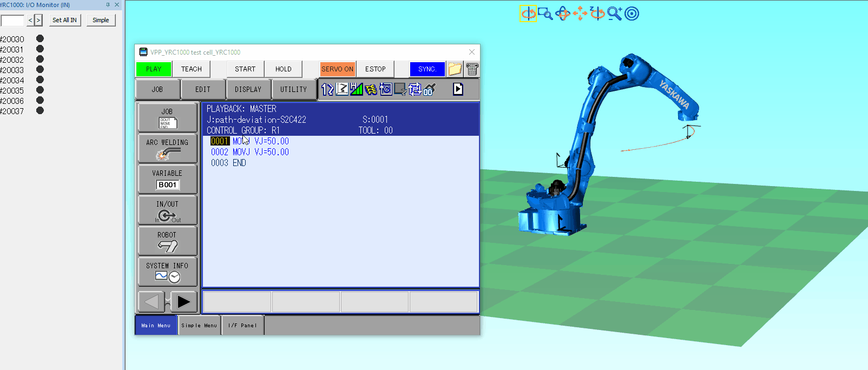Switch pendant to PLAY mode
This screenshot has width=868, height=370.
coord(154,69)
